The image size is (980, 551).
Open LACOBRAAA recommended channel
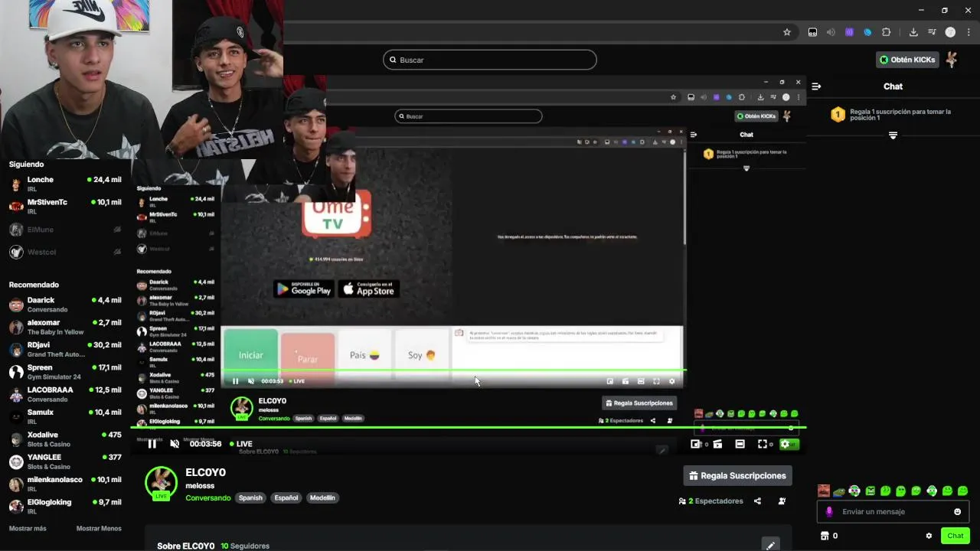click(x=65, y=394)
